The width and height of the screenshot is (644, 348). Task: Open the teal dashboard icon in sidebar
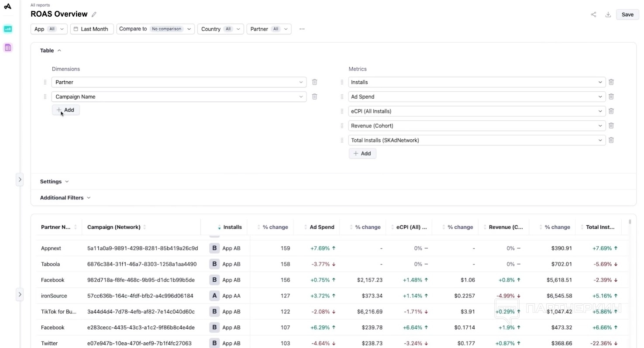8,29
